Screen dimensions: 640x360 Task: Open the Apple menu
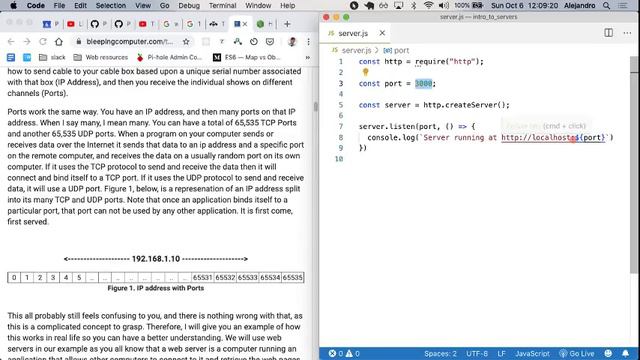13,5
